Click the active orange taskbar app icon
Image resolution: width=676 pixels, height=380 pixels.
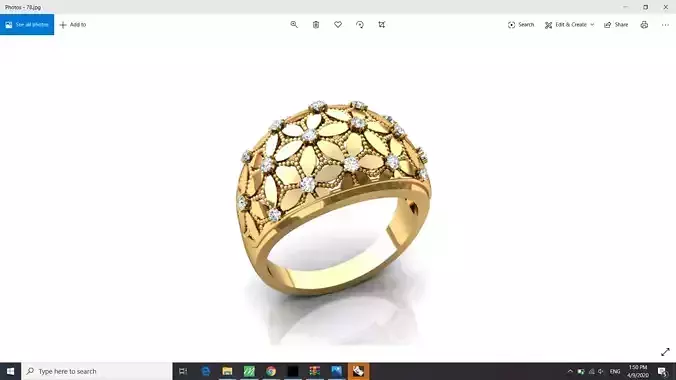pyautogui.click(x=358, y=371)
